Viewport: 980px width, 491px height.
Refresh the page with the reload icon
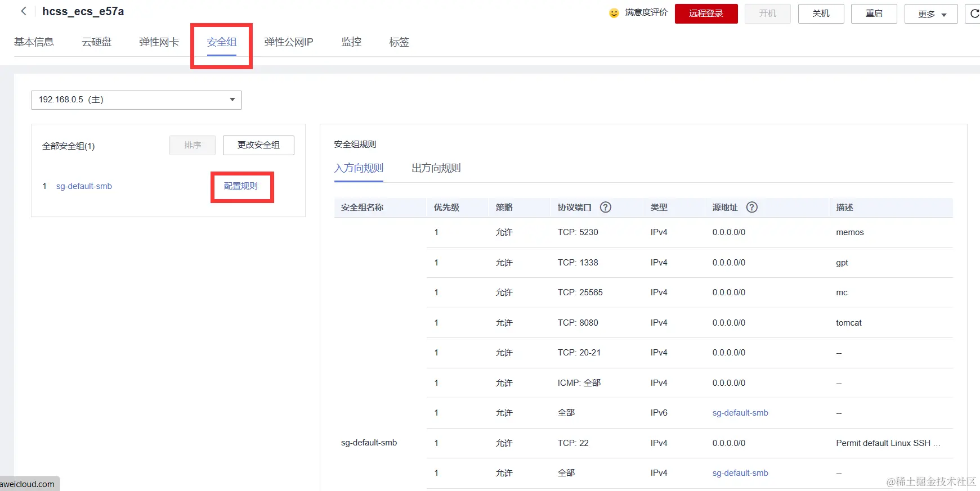pos(974,13)
